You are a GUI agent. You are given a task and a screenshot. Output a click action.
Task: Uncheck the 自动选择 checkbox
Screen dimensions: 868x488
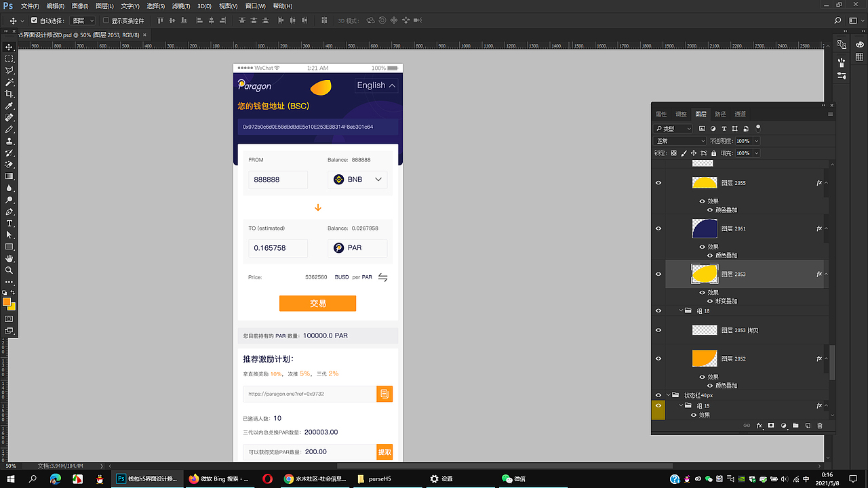35,21
